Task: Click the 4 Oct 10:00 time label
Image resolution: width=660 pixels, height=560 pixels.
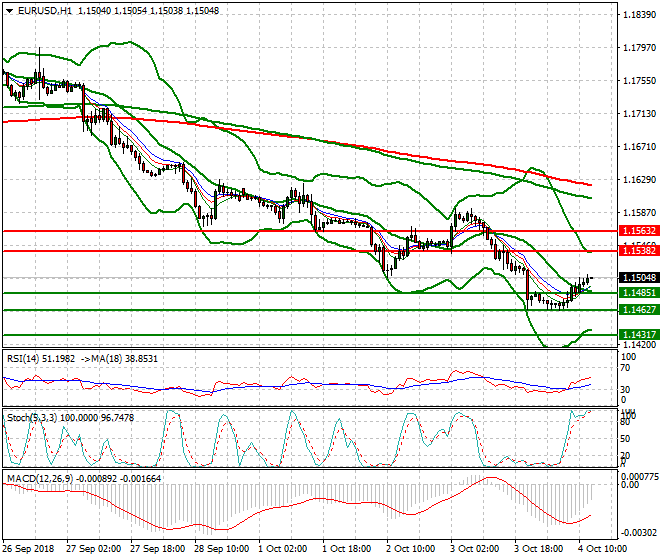Action: 603,549
